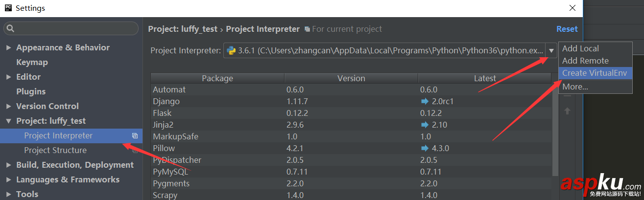This screenshot has height=200, width=644.
Task: Click the Django update-available arrow icon
Action: point(425,101)
